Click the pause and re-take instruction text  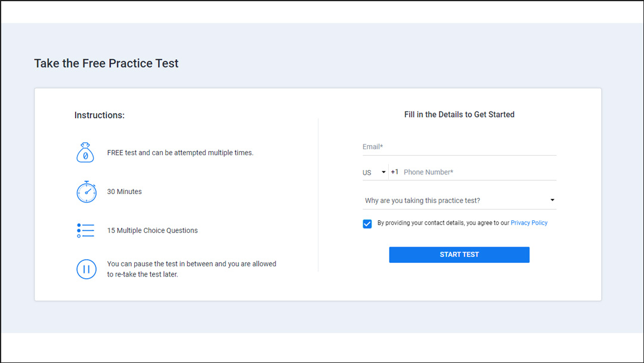point(191,269)
